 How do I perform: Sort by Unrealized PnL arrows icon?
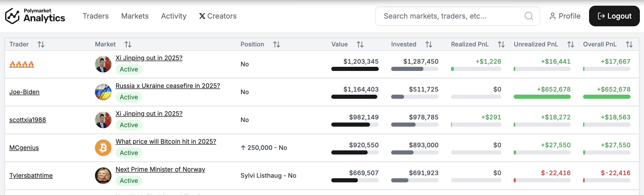tap(571, 44)
